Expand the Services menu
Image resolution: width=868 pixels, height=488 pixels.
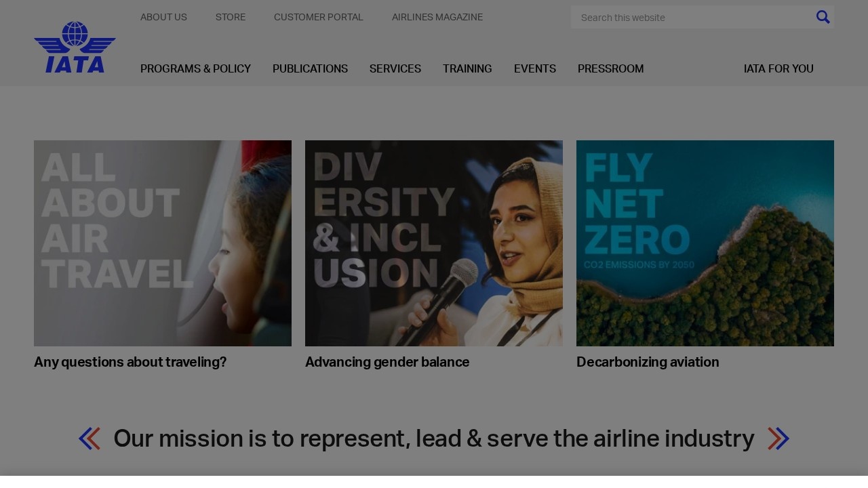pos(395,69)
